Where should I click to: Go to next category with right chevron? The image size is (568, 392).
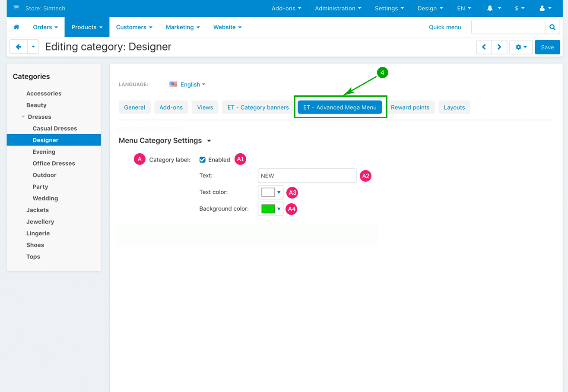pos(499,47)
